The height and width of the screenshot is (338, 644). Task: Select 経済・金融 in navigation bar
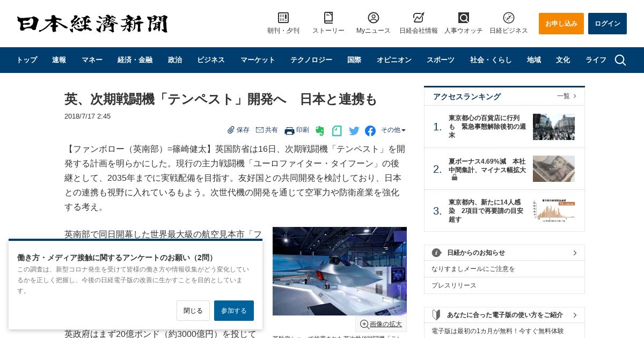[x=135, y=60]
